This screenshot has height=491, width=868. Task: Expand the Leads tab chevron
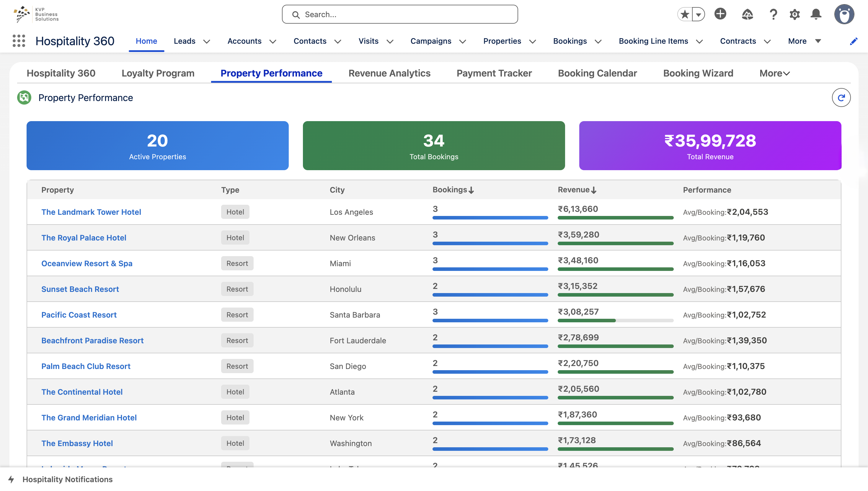click(207, 41)
